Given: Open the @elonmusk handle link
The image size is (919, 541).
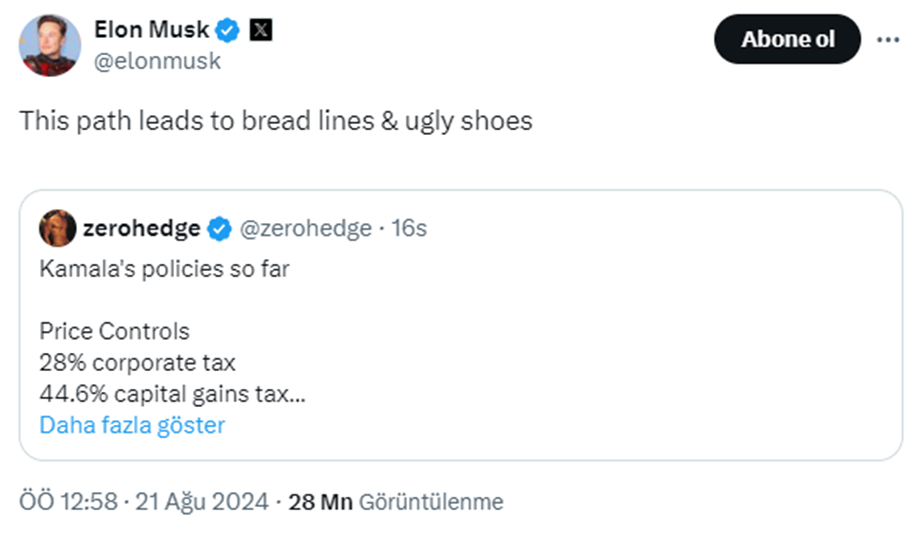Looking at the screenshot, I should point(157,61).
